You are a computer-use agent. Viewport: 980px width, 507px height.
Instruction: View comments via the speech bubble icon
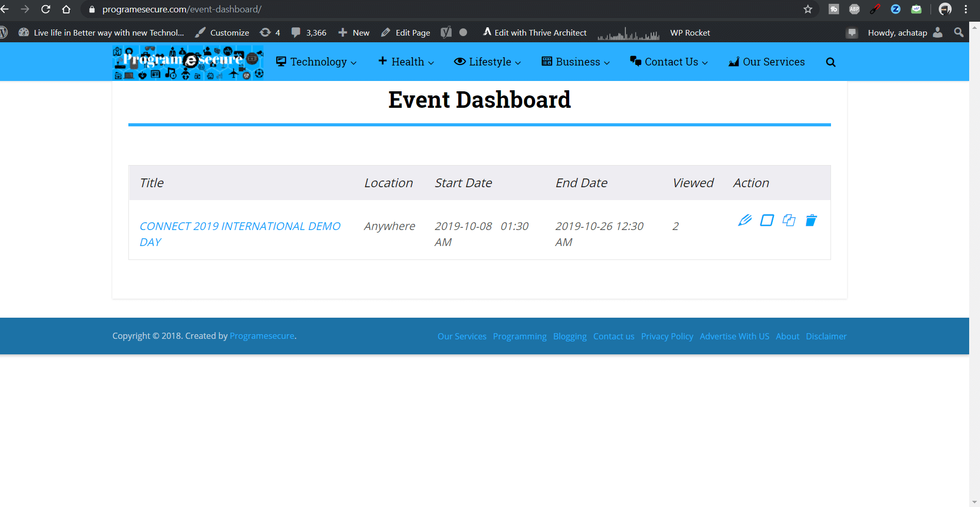[295, 32]
